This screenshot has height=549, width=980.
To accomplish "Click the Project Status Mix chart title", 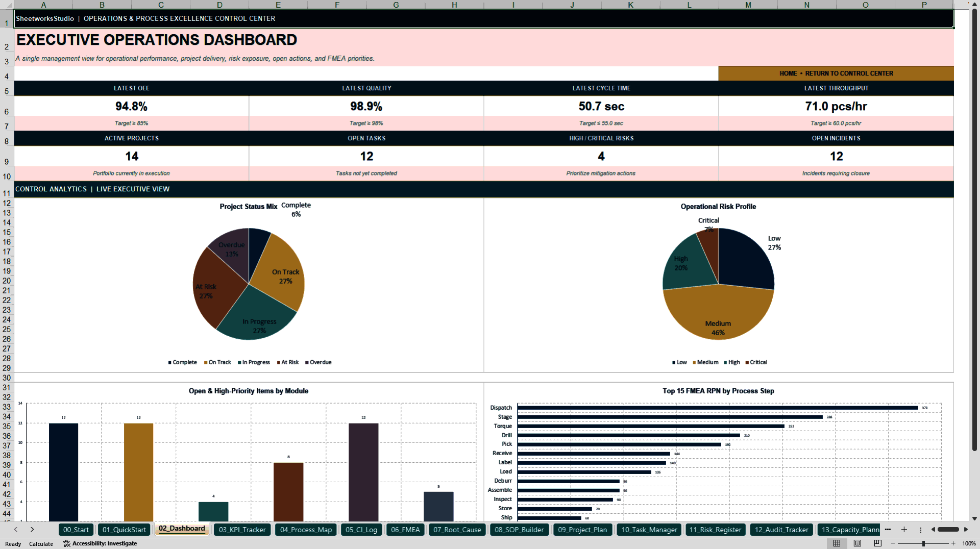I will [248, 207].
